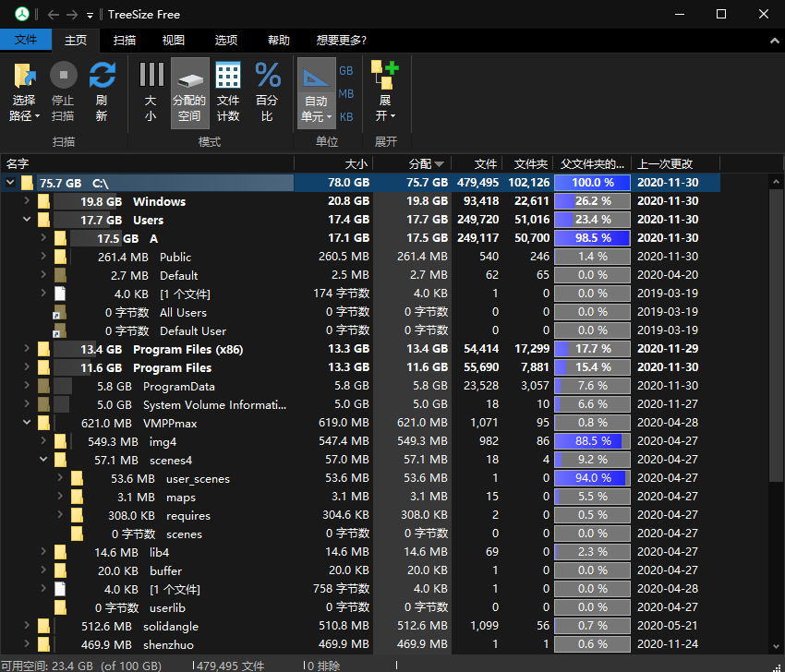The image size is (785, 672).
Task: Click the 想要更多? link in the ribbon
Action: [x=341, y=41]
